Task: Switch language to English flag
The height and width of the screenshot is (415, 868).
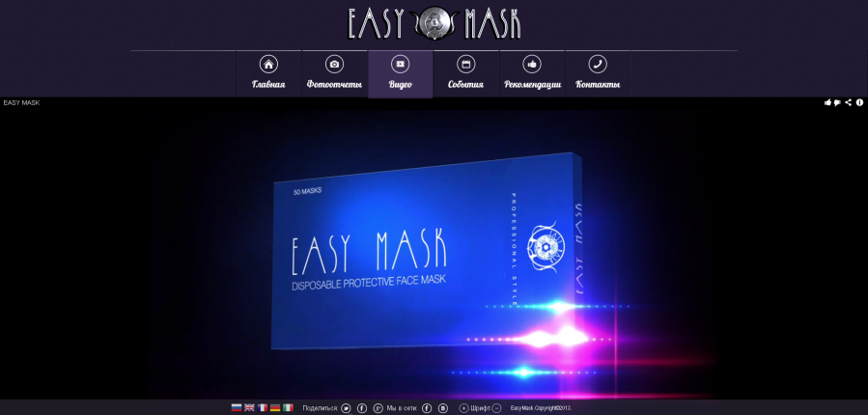Action: point(249,408)
